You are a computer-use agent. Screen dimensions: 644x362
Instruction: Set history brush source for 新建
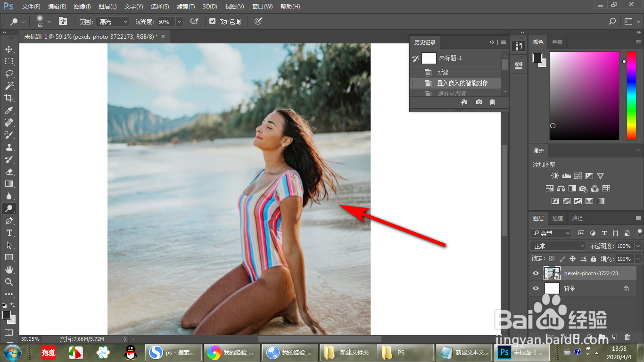[x=415, y=73]
